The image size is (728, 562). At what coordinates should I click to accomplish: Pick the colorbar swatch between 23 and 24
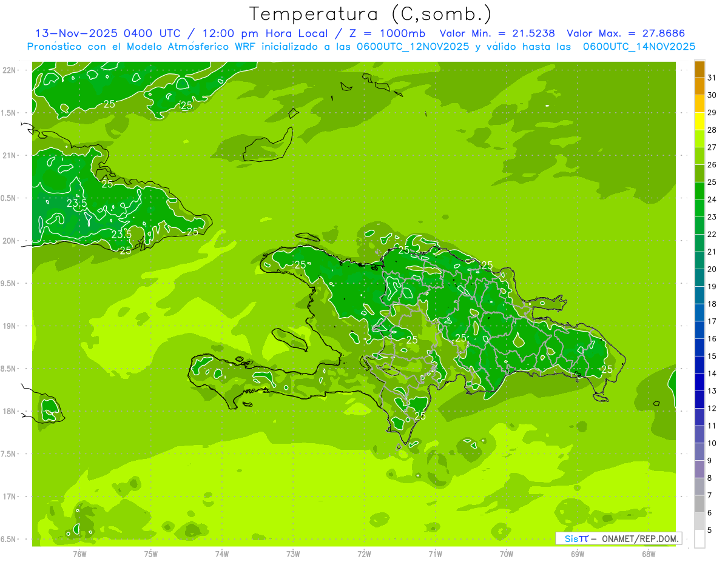pos(699,209)
